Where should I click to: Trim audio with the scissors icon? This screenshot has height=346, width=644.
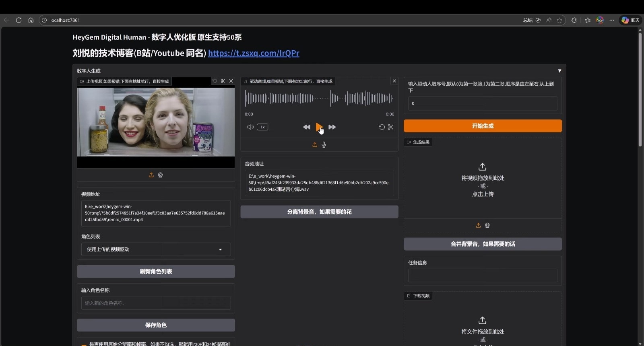click(390, 127)
